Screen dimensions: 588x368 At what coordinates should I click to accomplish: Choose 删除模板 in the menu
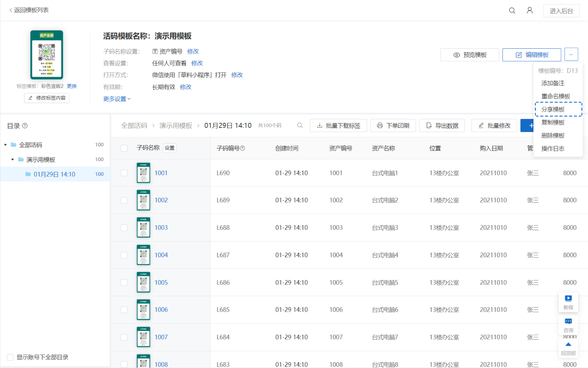[x=553, y=135]
